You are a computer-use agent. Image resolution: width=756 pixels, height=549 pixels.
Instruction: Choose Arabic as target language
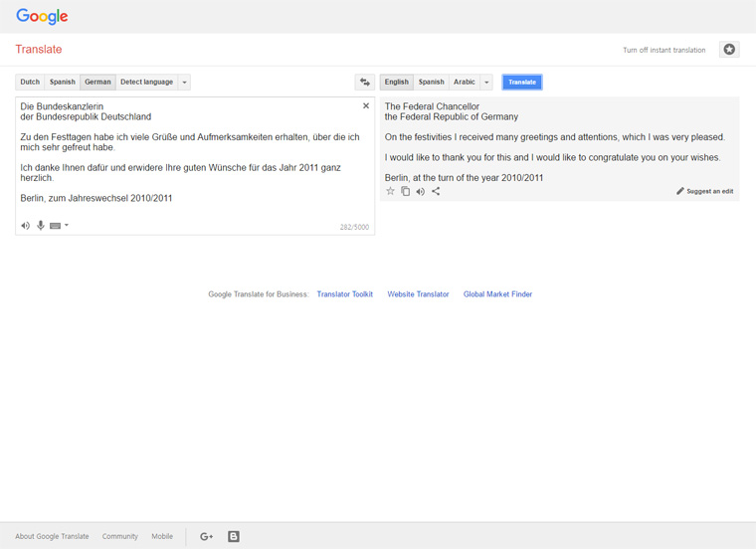pos(465,83)
